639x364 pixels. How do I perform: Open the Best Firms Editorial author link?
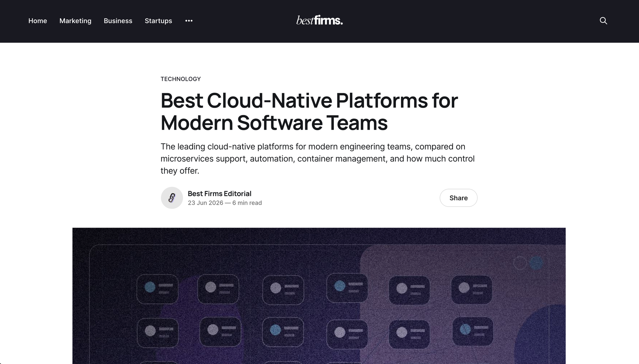pos(219,193)
